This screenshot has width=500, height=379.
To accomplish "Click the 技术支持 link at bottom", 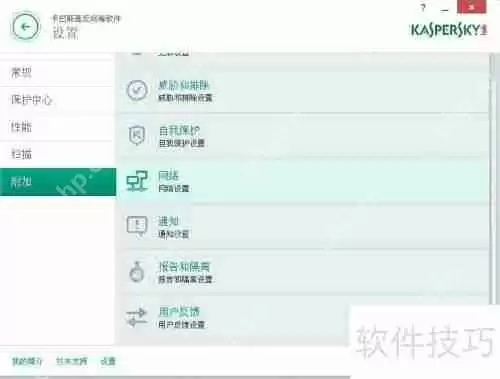I will tap(72, 361).
